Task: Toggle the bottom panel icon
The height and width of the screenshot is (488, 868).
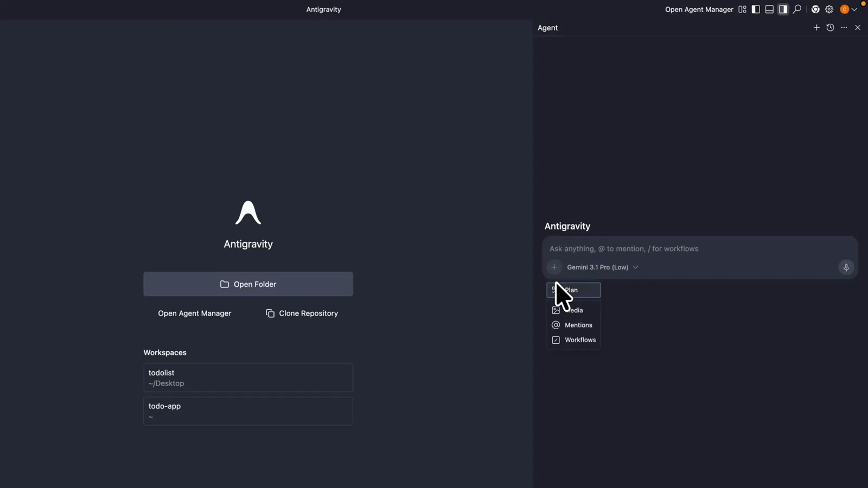Action: click(769, 9)
